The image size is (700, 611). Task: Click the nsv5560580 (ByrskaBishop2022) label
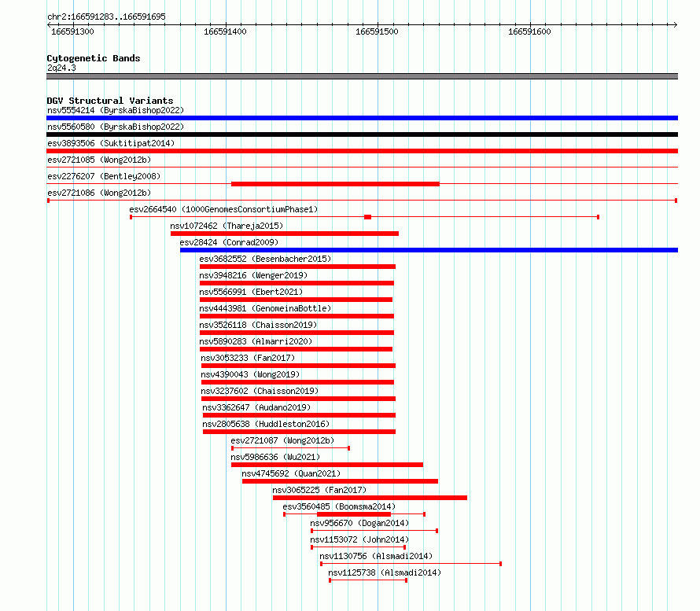[116, 127]
